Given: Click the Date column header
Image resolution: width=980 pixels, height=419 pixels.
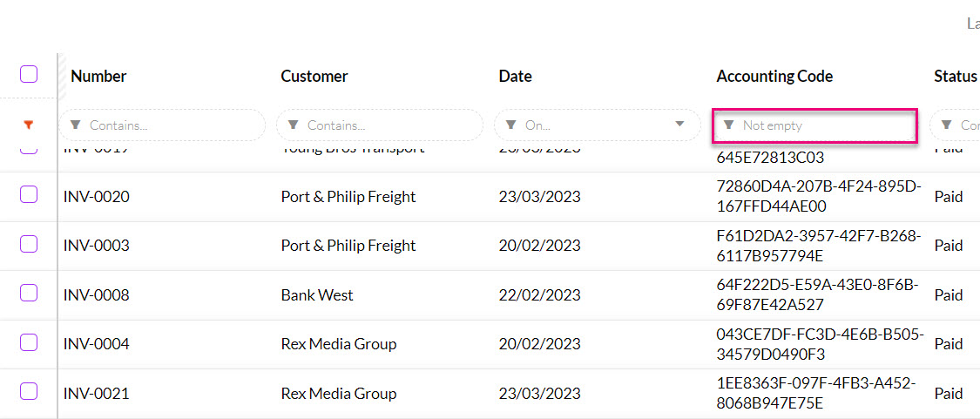Looking at the screenshot, I should point(515,77).
